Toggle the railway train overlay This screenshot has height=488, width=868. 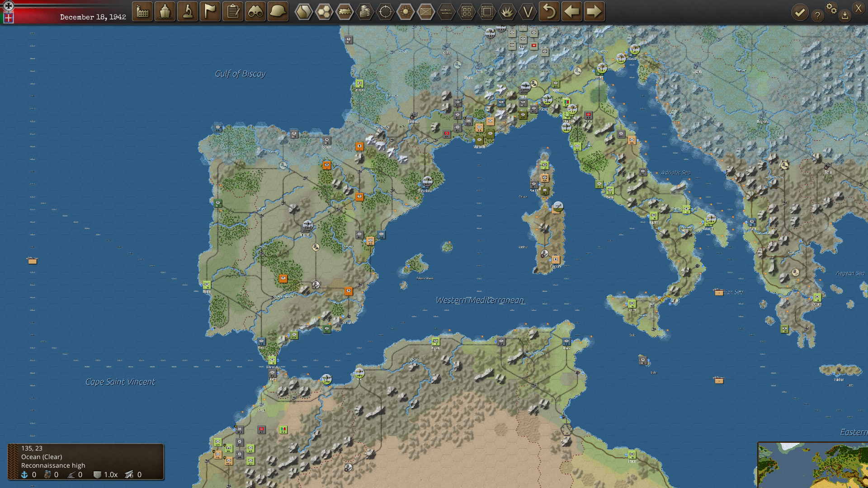(344, 12)
